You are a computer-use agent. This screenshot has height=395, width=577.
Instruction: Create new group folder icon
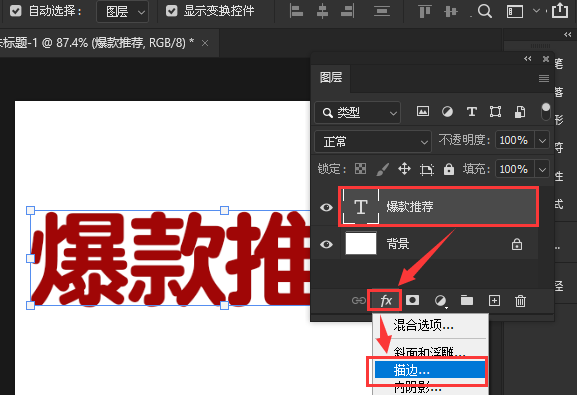467,300
